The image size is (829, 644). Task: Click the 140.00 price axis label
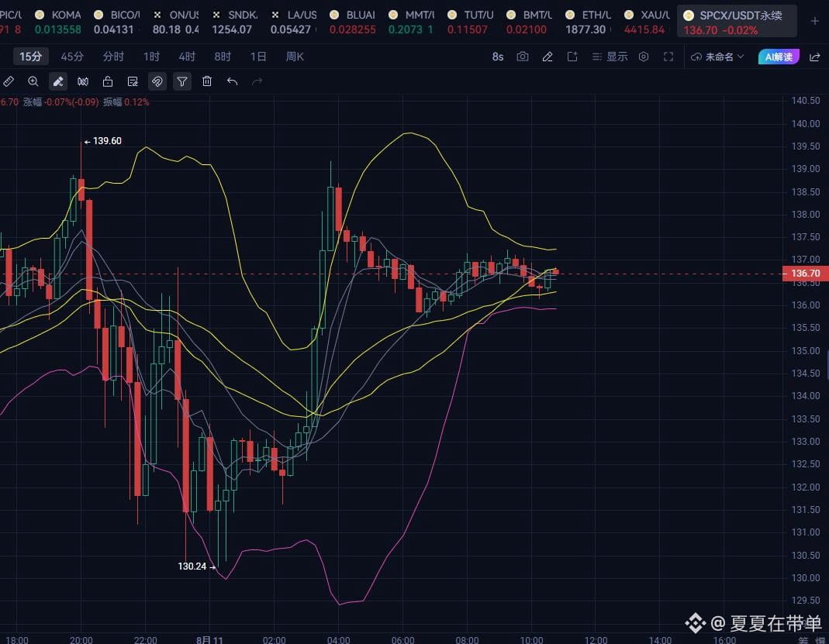(806, 124)
